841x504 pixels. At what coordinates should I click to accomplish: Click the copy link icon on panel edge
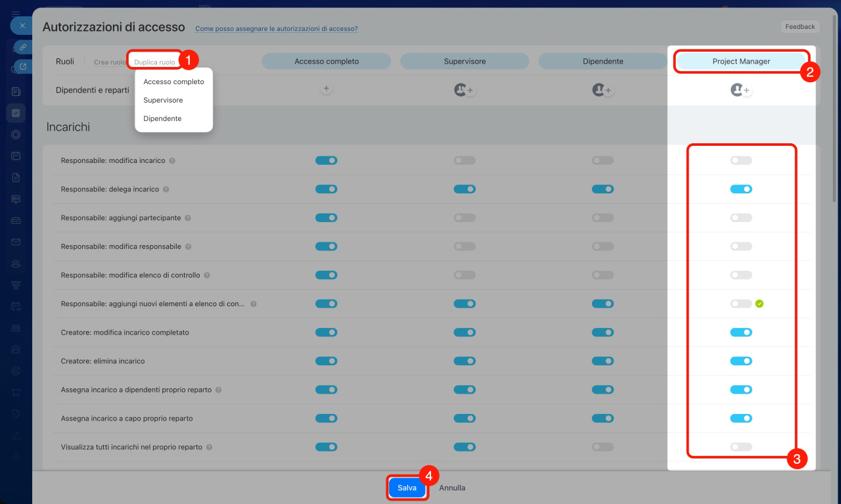pos(22,47)
